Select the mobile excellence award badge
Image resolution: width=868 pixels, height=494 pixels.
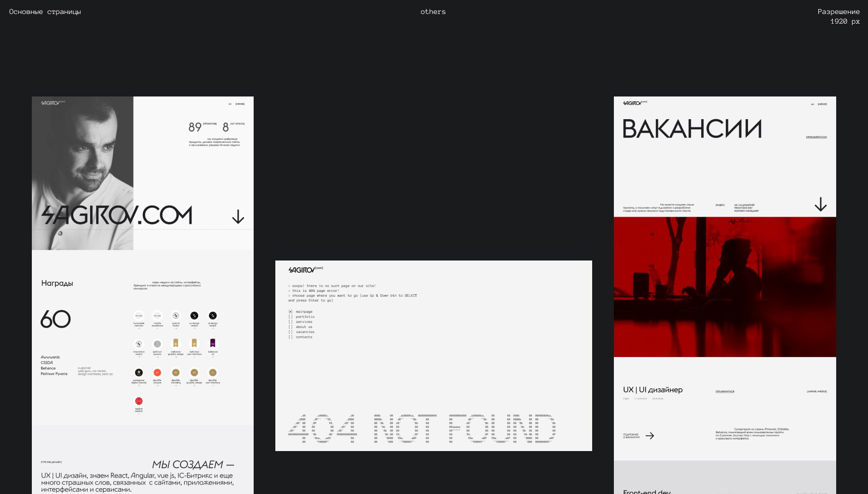point(157,316)
